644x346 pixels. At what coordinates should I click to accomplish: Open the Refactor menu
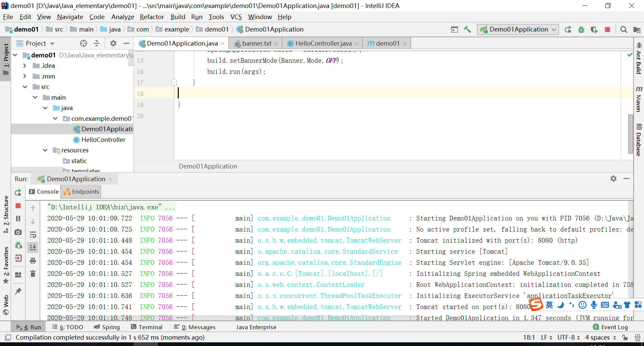coord(152,17)
